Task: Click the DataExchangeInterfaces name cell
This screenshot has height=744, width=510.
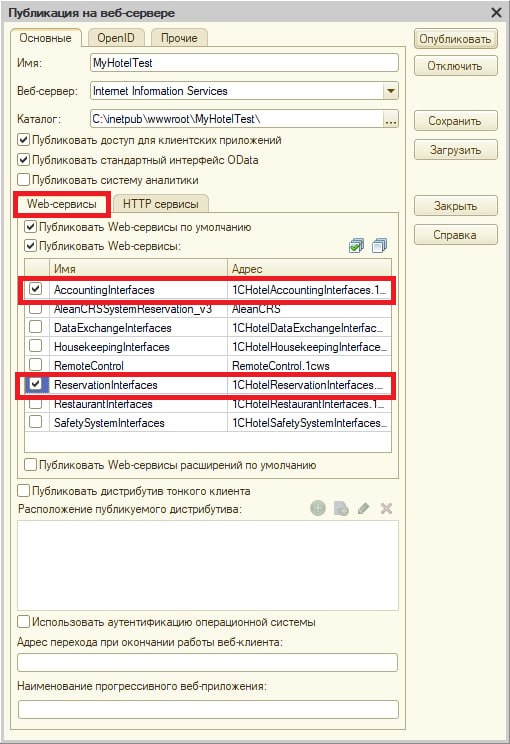Action: click(138, 328)
